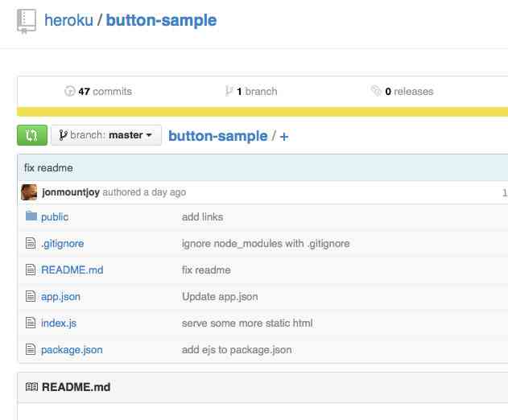Click the green compare and review button
The image size is (508, 420).
click(x=32, y=135)
